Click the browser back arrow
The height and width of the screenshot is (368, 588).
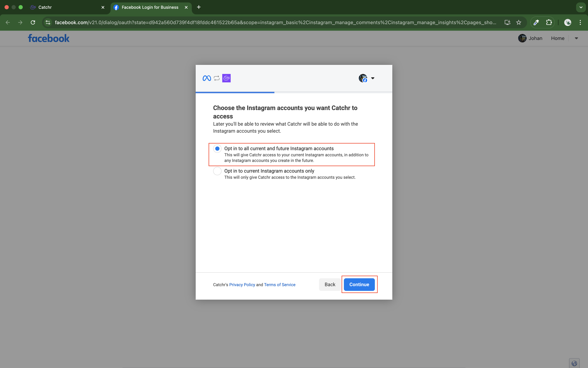tap(8, 22)
